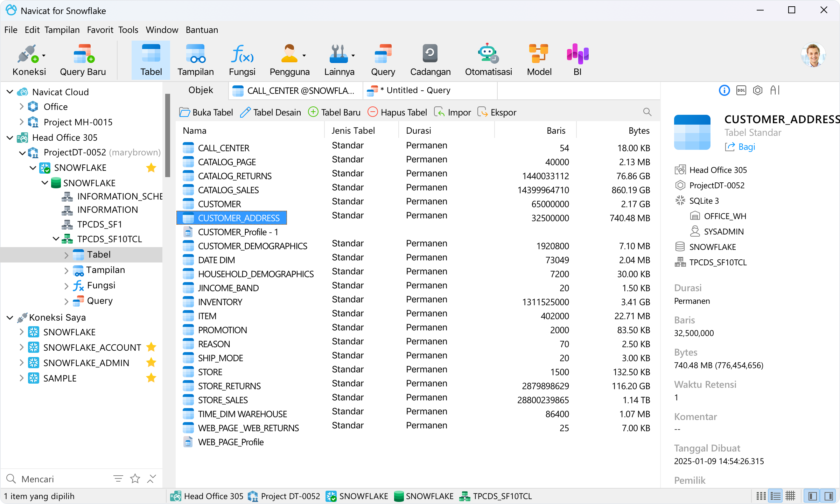This screenshot has width=840, height=504.
Task: Switch to the Untitled - Query tab
Action: (x=430, y=91)
